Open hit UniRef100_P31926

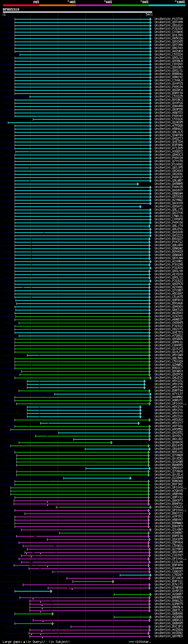(x=169, y=29)
